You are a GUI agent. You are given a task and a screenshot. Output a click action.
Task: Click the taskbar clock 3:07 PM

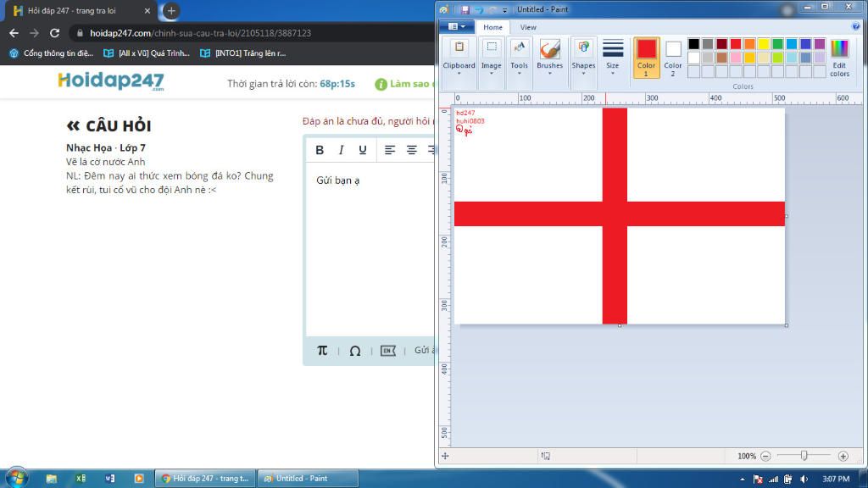tap(835, 479)
